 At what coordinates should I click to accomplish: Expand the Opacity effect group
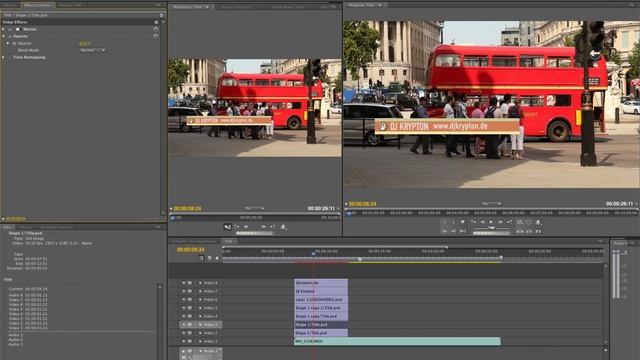(x=4, y=36)
